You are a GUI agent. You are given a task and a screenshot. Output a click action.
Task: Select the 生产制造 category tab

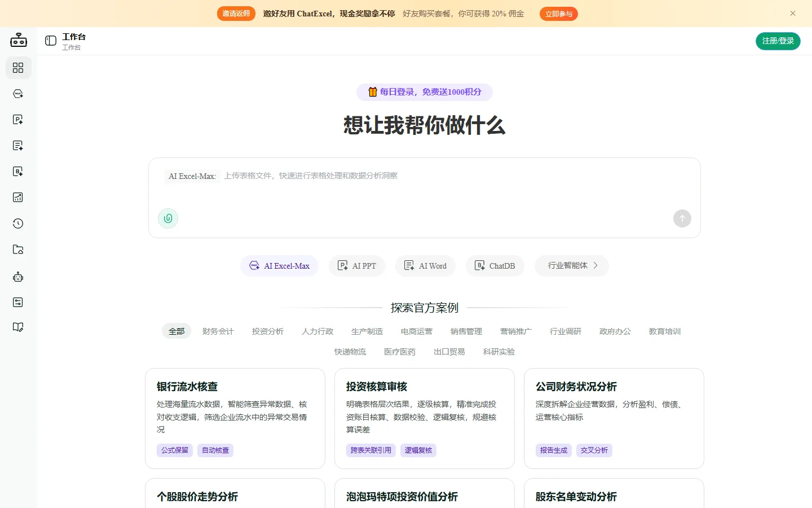tap(367, 331)
